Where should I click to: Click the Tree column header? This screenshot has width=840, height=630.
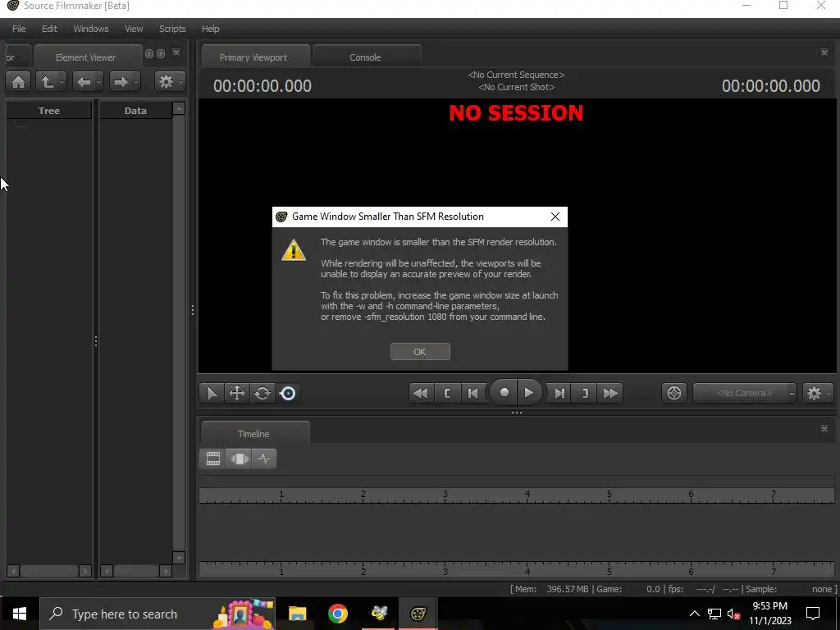click(x=49, y=111)
